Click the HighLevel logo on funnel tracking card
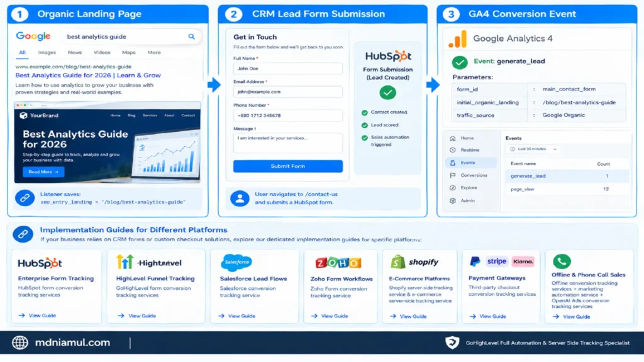644x362 pixels. (148, 262)
